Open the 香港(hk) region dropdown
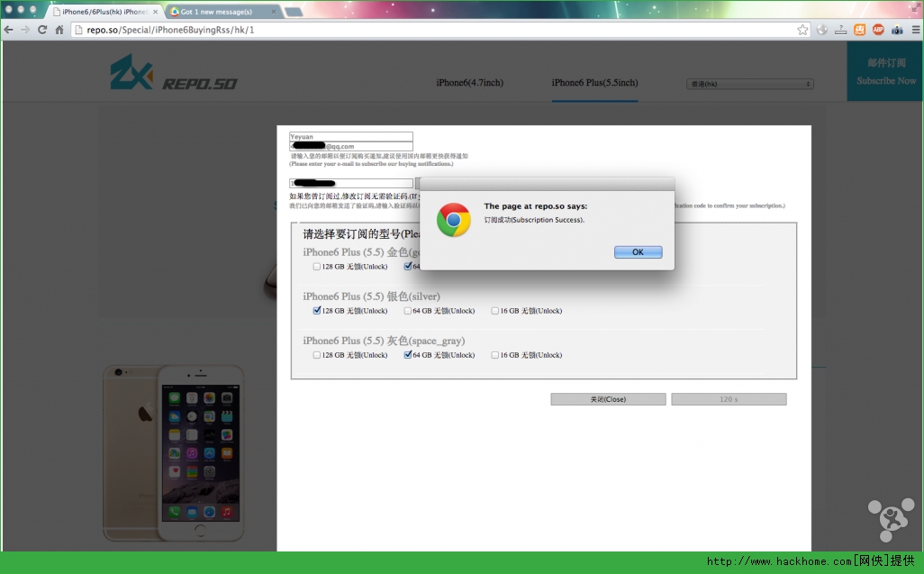 coord(749,84)
